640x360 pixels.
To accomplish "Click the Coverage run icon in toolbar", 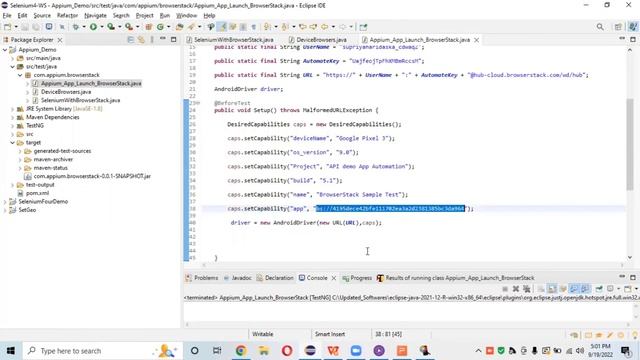I will coord(111,27).
